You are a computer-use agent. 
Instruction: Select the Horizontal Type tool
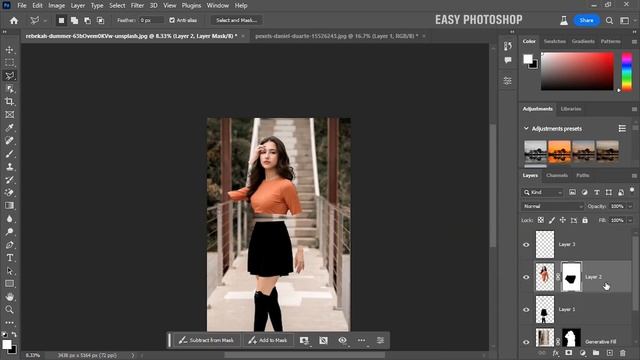pyautogui.click(x=9, y=258)
